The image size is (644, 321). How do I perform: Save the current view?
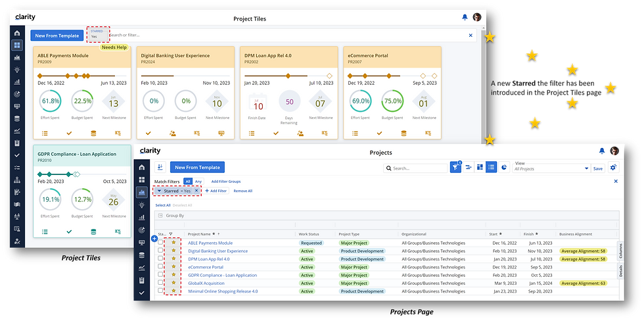point(597,168)
